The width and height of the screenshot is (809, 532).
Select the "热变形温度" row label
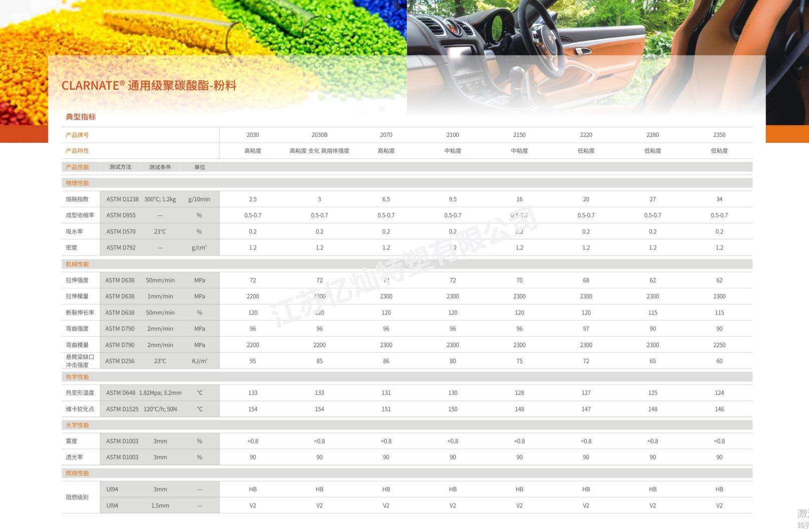pyautogui.click(x=80, y=393)
